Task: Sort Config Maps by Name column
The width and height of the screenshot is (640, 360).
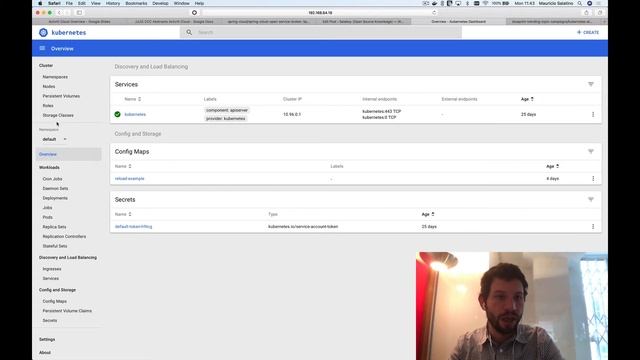Action: coord(123,166)
